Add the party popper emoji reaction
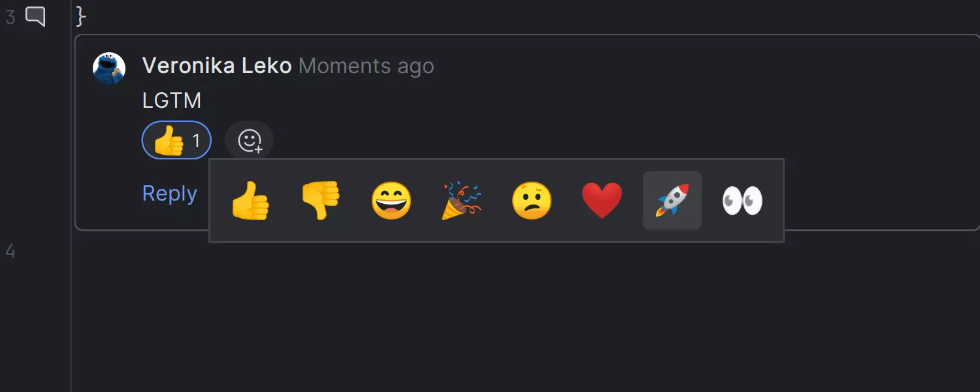Image resolution: width=980 pixels, height=392 pixels. 461,201
